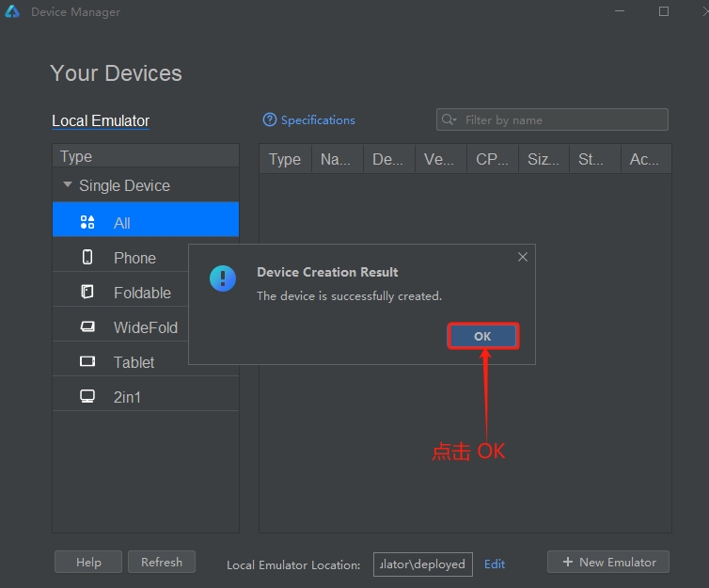Select the WideFold device icon

point(87,326)
